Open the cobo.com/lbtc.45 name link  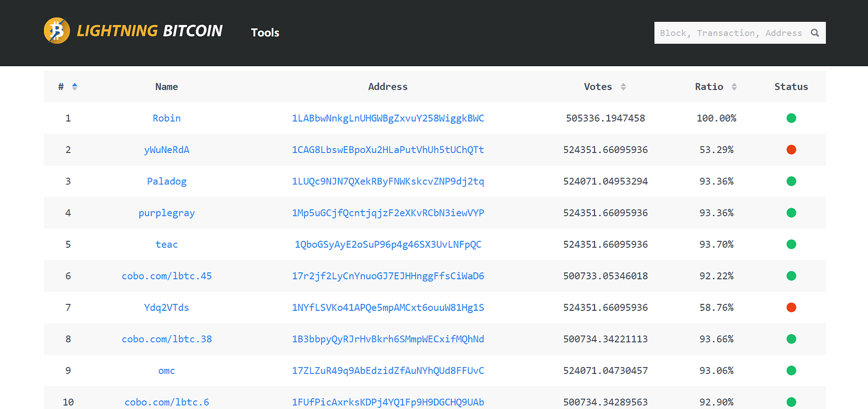(x=167, y=276)
